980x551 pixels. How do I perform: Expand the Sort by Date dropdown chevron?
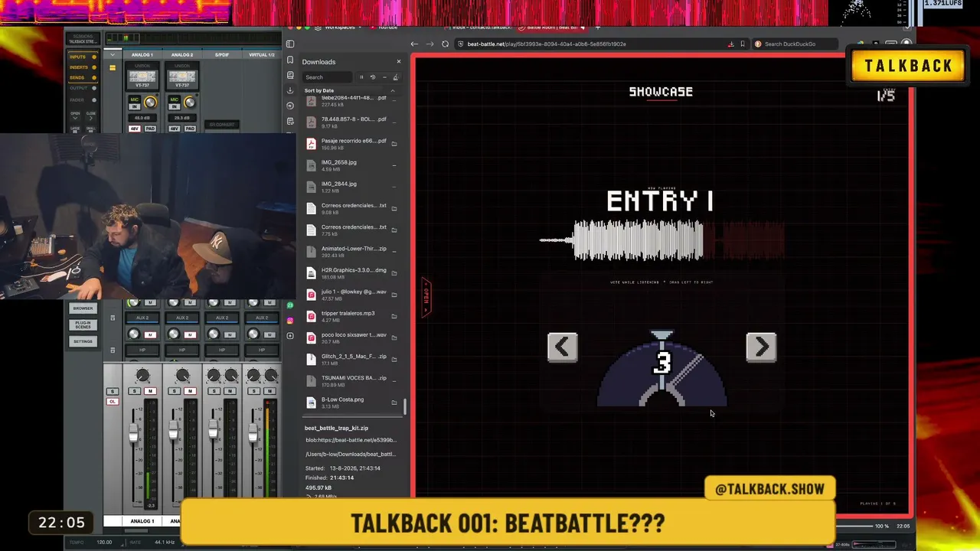tap(392, 91)
